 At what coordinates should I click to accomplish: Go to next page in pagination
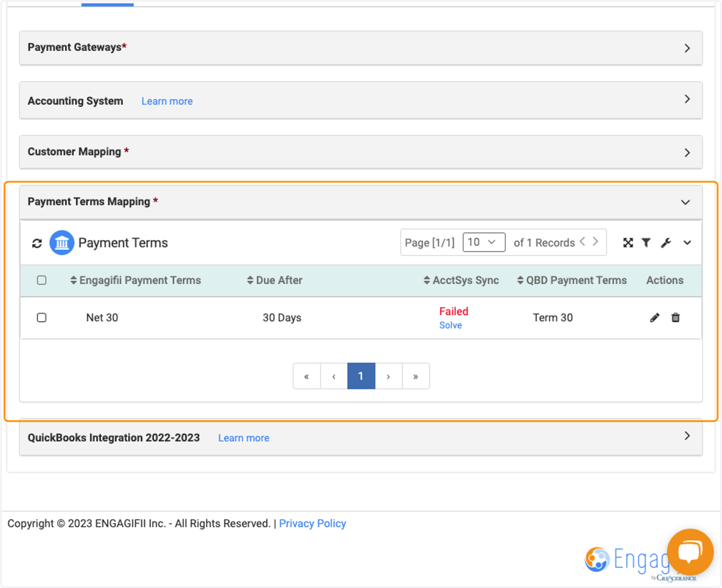point(389,376)
